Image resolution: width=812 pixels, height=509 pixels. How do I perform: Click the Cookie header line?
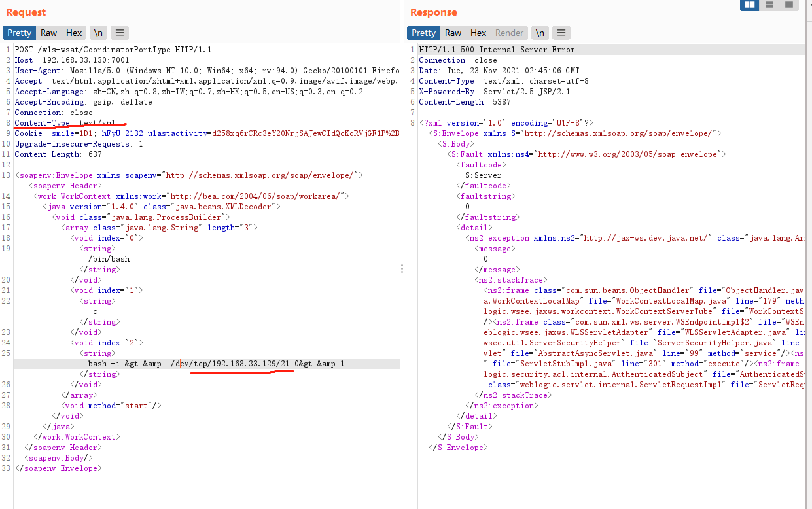207,133
